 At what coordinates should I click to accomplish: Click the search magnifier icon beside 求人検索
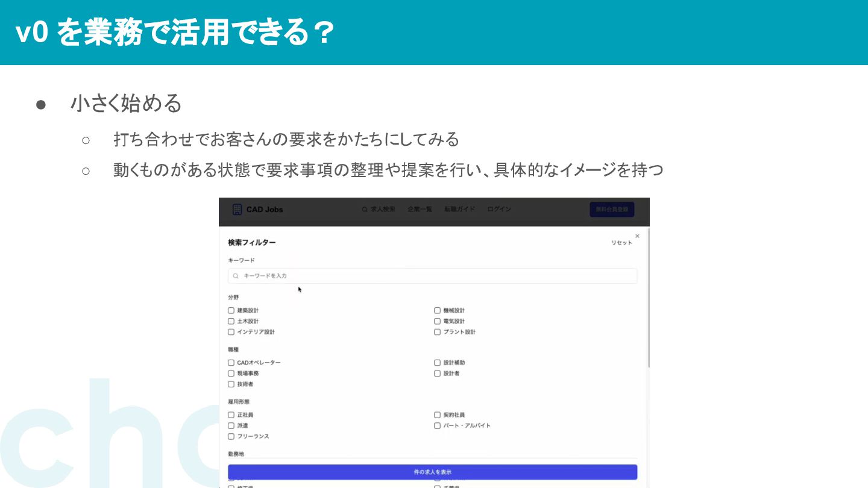click(x=364, y=210)
